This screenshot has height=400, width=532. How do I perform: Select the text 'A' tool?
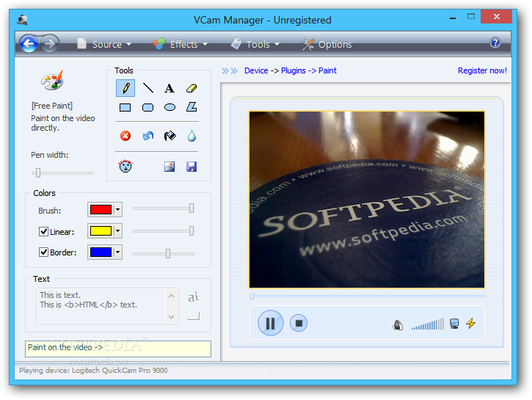(170, 88)
